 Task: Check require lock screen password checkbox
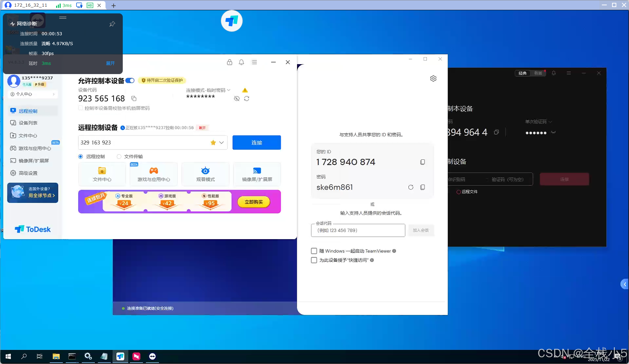coord(80,108)
